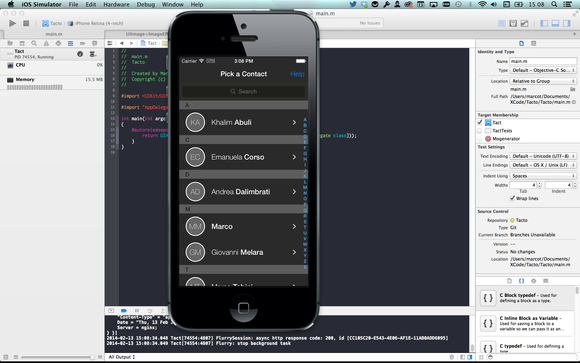The image size is (580, 363).
Task: Show the object library icon
Action: 533,281
